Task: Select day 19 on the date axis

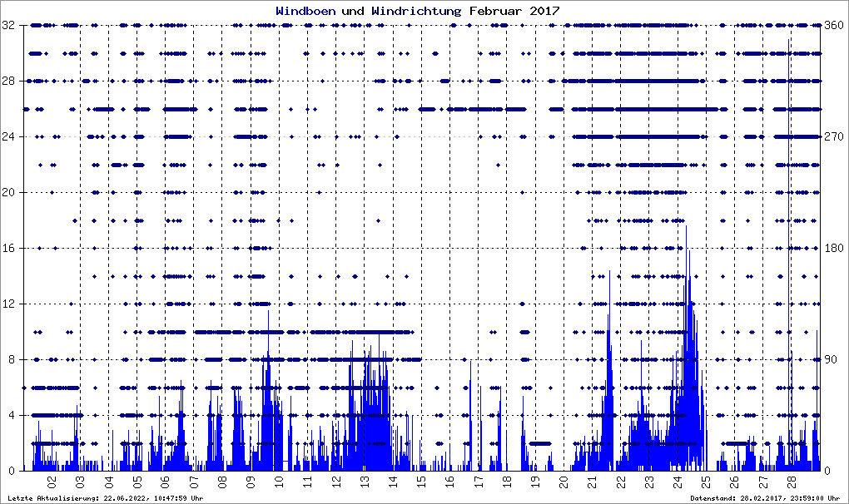Action: tap(535, 482)
